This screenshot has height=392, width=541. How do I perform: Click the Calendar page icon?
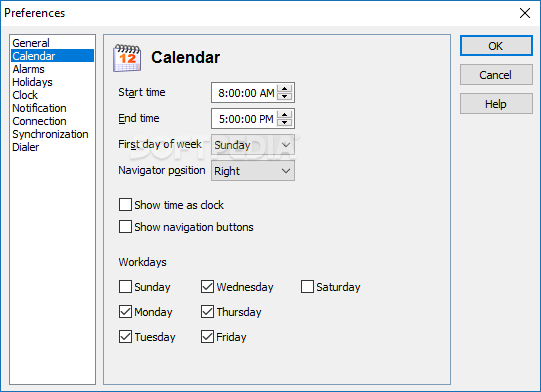click(x=127, y=58)
